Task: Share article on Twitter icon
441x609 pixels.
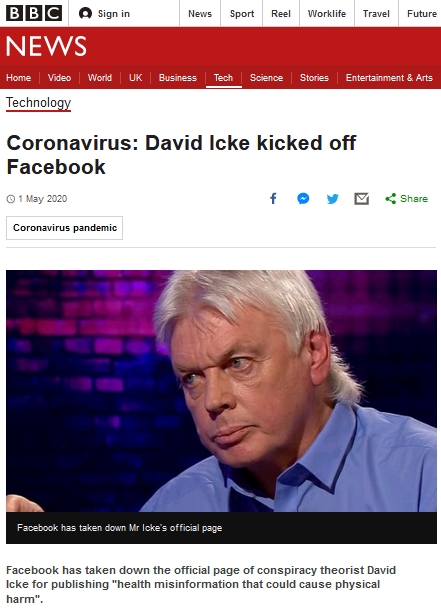Action: point(333,199)
